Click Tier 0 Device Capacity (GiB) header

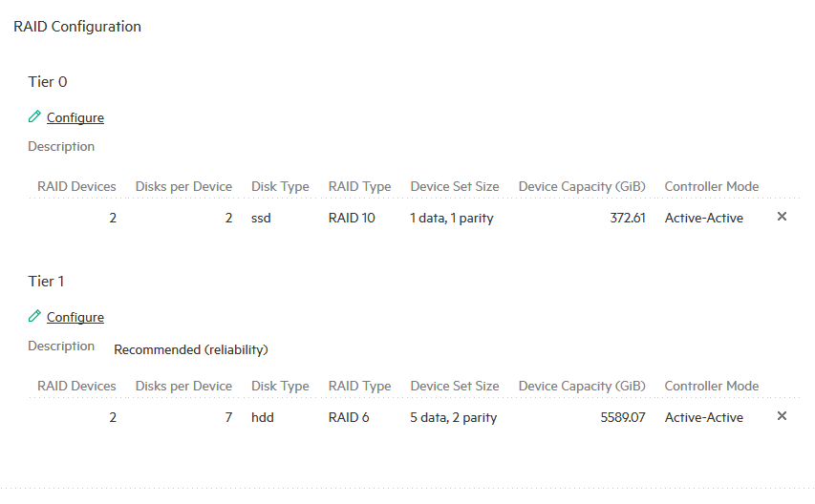pyautogui.click(x=582, y=186)
